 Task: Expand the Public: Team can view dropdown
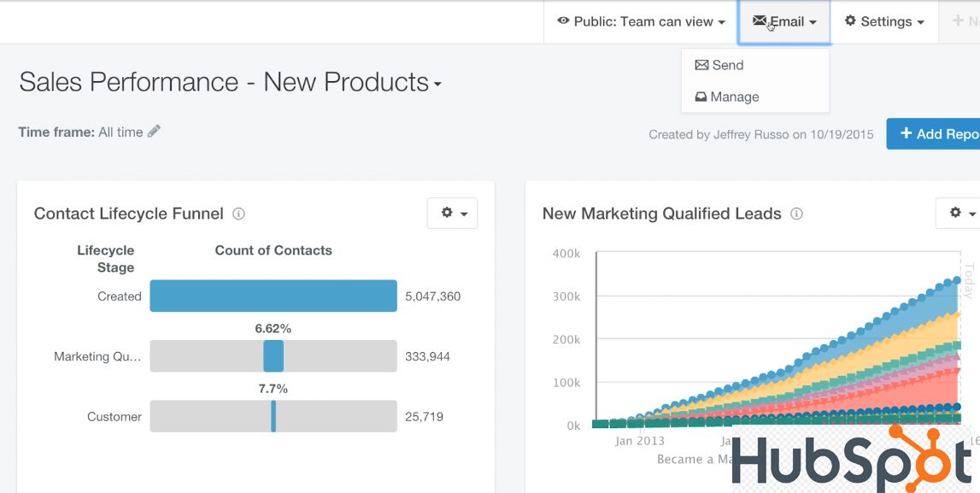pos(721,21)
